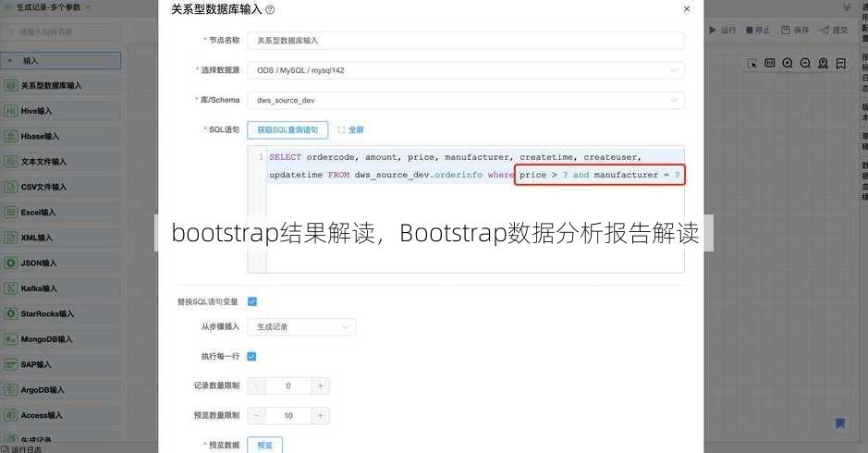The image size is (868, 453).
Task: Click the Access输入 component icon
Action: [x=10, y=415]
